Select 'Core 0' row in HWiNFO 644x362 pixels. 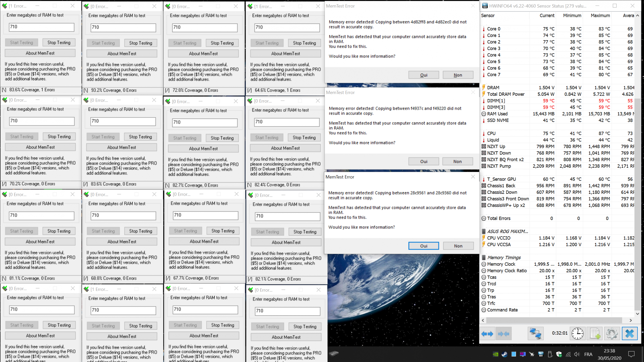point(557,29)
